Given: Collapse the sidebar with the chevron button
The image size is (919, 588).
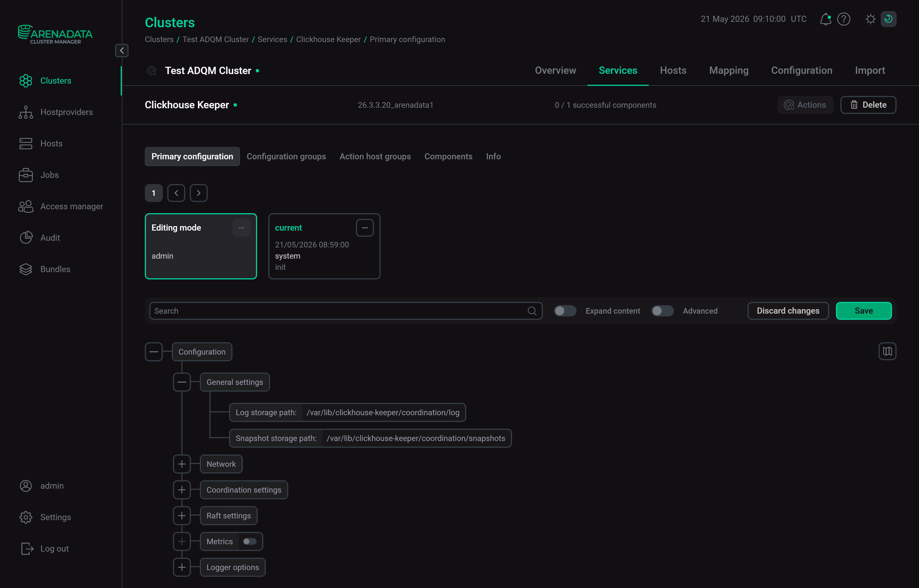Looking at the screenshot, I should 122,50.
